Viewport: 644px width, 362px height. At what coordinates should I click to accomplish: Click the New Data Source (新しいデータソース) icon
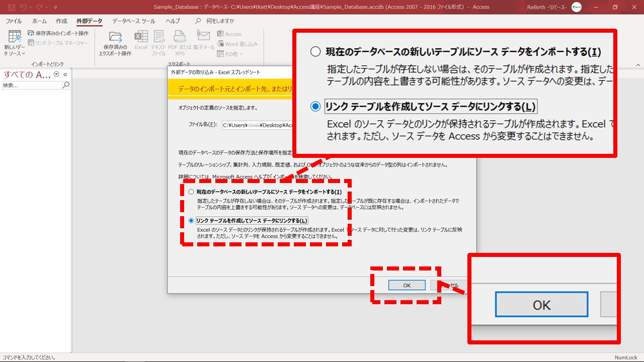14,43
